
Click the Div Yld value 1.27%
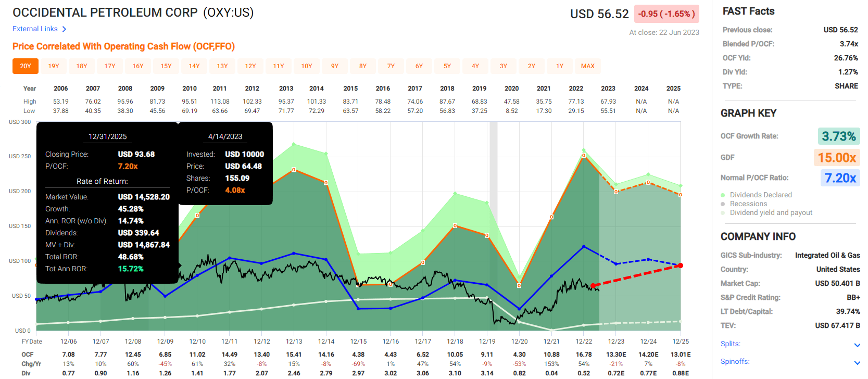[848, 72]
